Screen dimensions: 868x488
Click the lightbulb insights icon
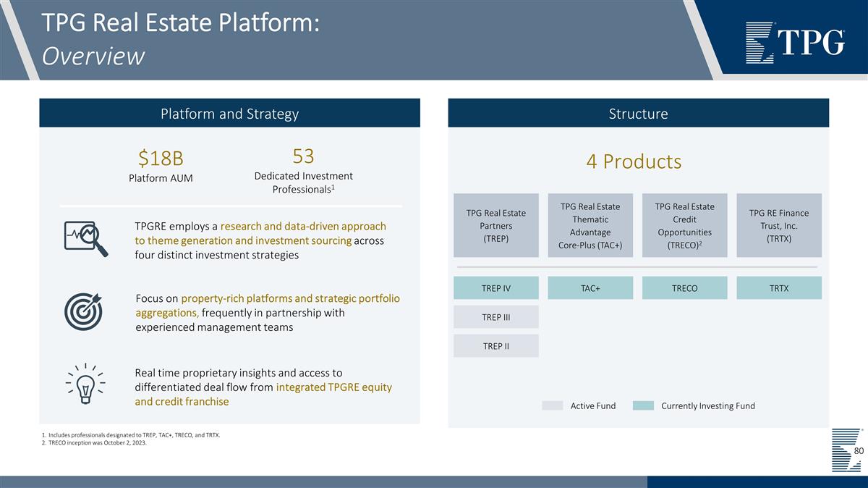(x=85, y=386)
